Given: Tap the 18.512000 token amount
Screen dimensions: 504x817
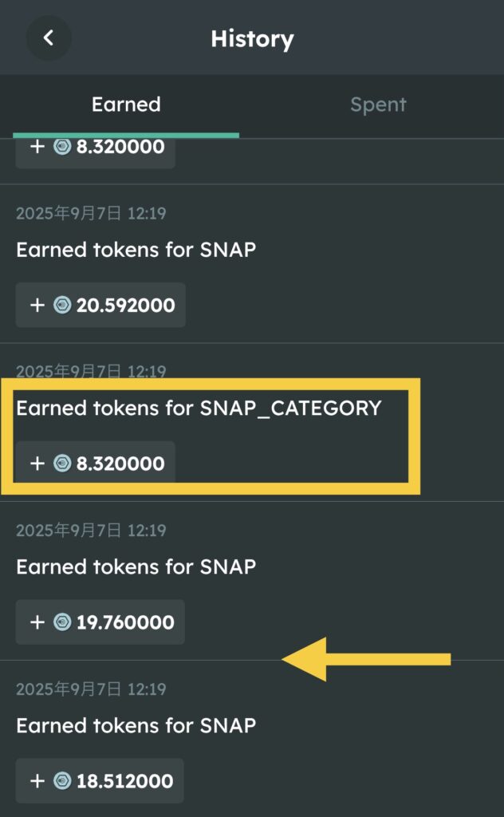Looking at the screenshot, I should 124,781.
